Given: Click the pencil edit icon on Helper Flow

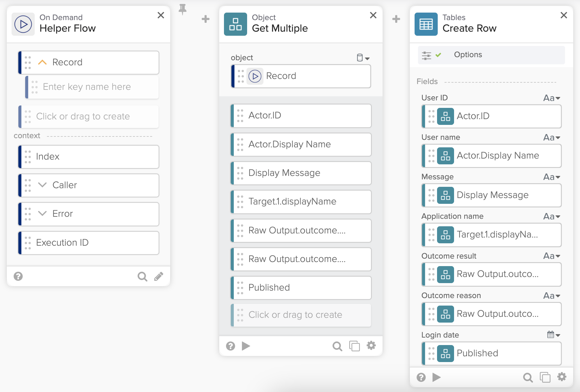Looking at the screenshot, I should pos(159,276).
